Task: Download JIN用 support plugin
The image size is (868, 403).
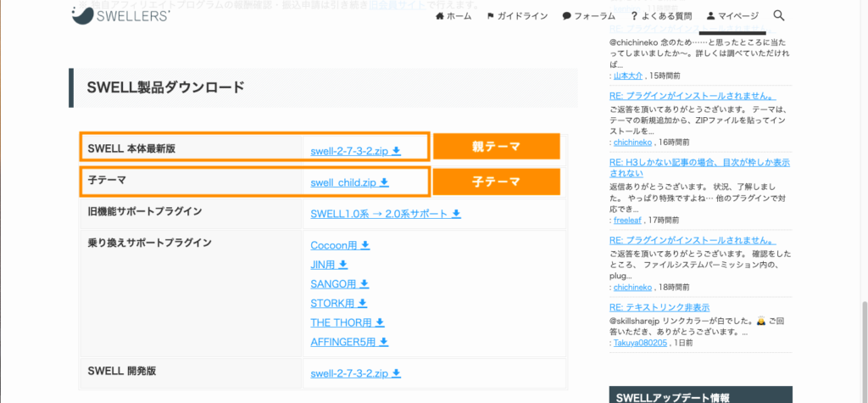Action: tap(330, 265)
